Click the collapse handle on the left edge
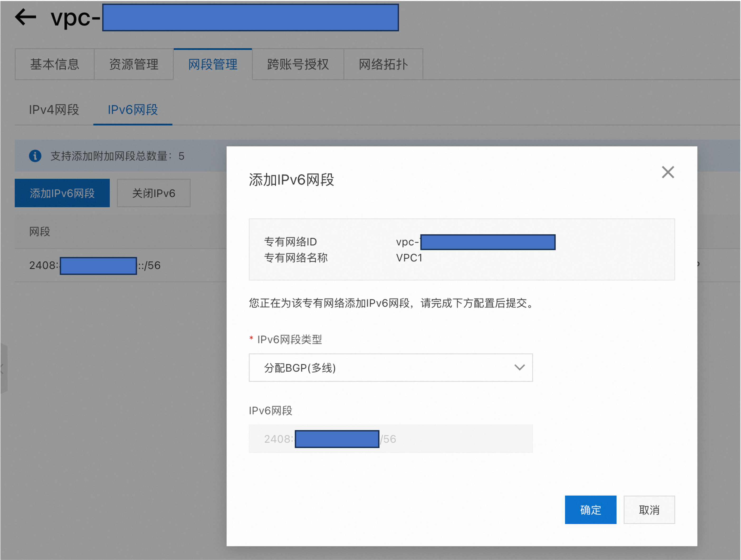The image size is (741, 560). click(3, 369)
